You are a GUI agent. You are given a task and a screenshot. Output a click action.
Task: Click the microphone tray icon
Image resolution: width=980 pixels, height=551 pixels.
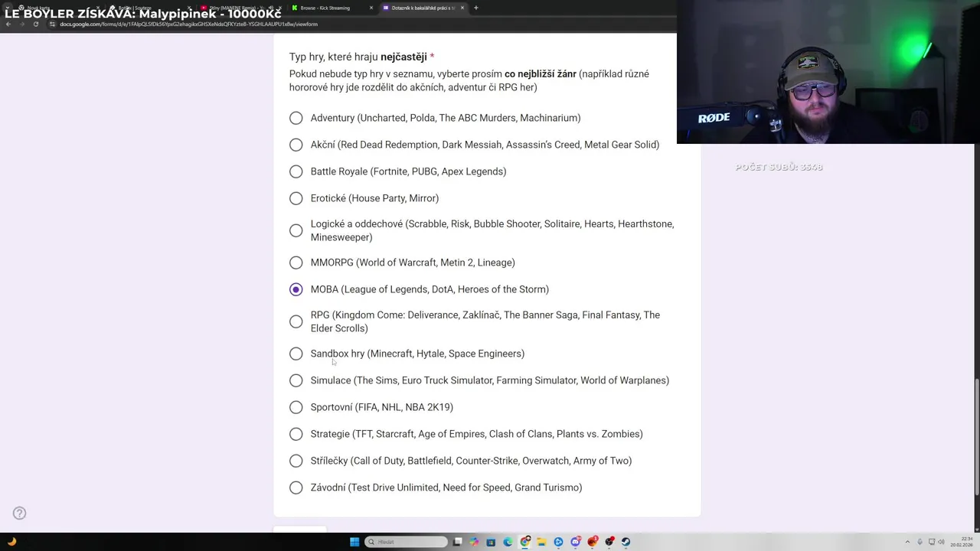coord(920,542)
